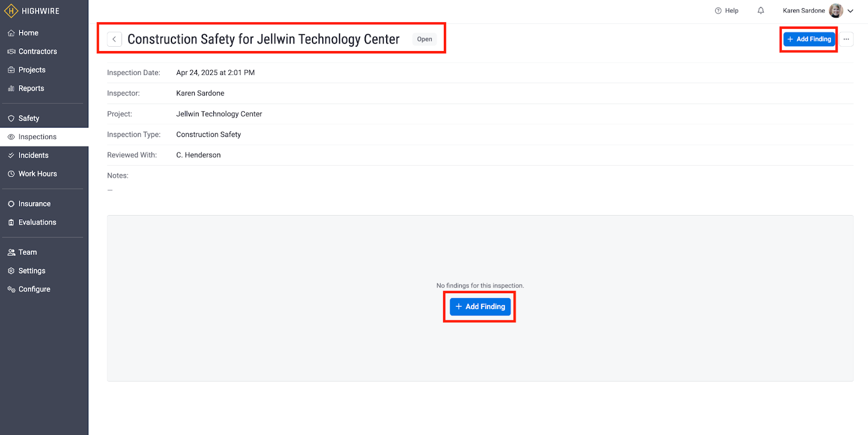Viewport: 868px width, 435px height.
Task: Open the Home sidebar item
Action: (44, 33)
